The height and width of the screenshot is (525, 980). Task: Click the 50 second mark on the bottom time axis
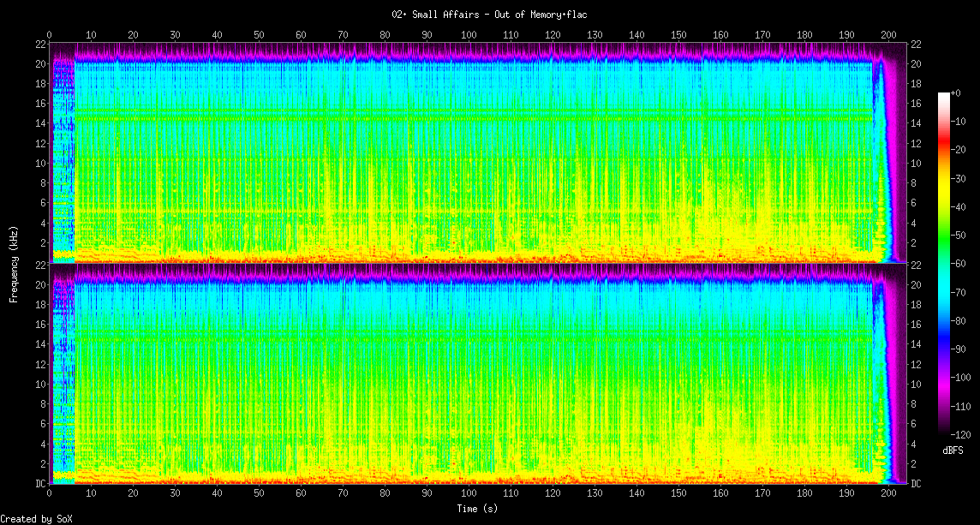click(259, 494)
